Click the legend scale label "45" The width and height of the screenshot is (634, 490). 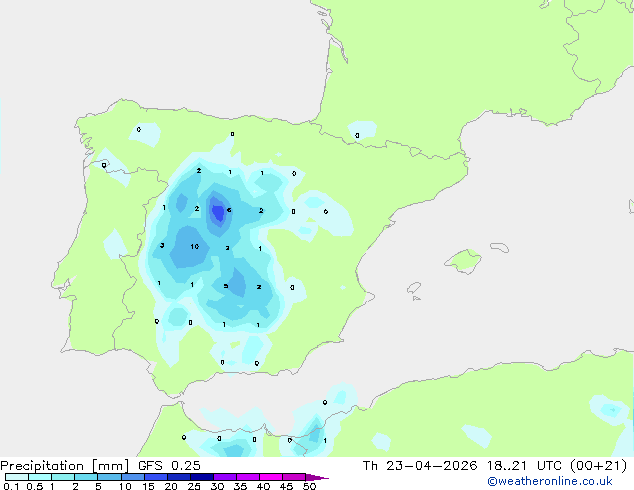coord(286,486)
